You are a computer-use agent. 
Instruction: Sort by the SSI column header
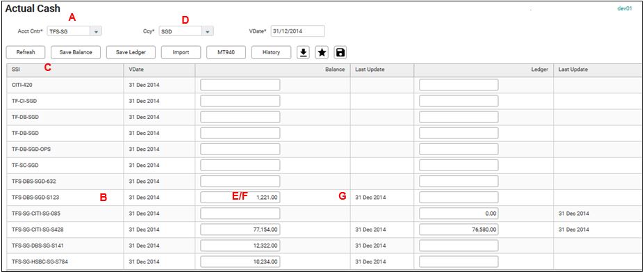coord(65,70)
